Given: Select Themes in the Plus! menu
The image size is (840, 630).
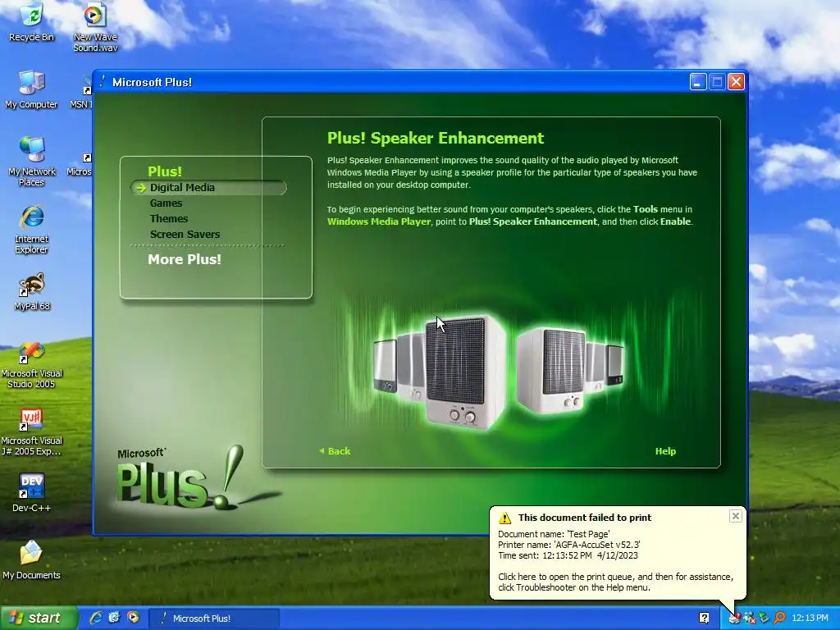Looking at the screenshot, I should [169, 218].
